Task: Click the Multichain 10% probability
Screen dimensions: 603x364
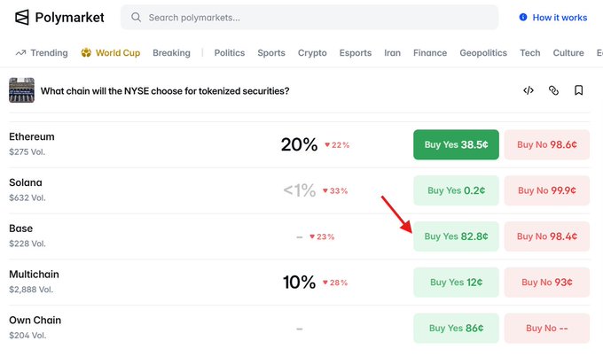Action: click(x=299, y=283)
